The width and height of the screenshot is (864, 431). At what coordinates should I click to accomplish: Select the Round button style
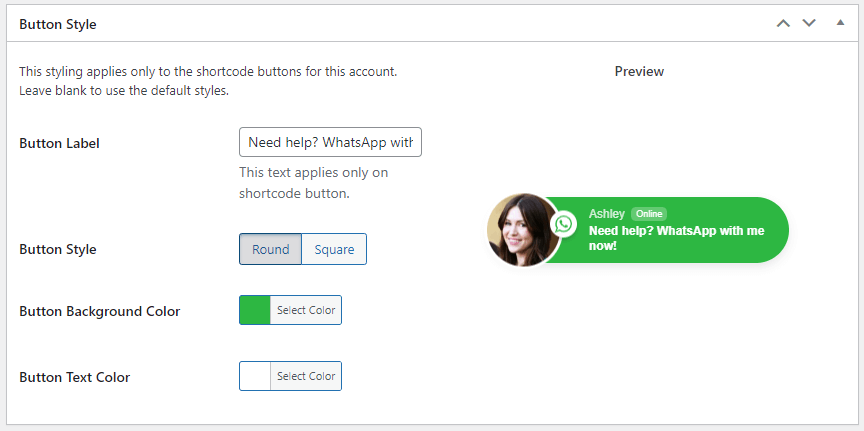(x=271, y=249)
